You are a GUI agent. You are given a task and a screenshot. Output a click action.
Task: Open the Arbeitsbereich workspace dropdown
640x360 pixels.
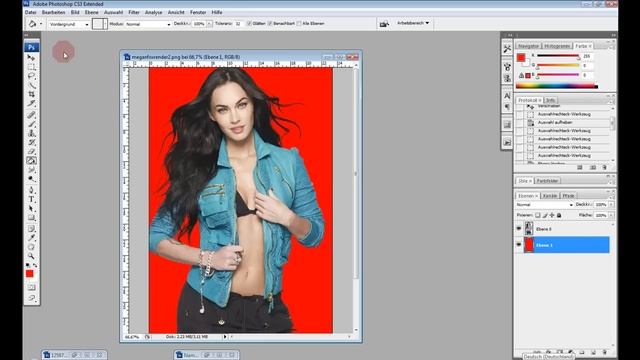click(x=413, y=23)
